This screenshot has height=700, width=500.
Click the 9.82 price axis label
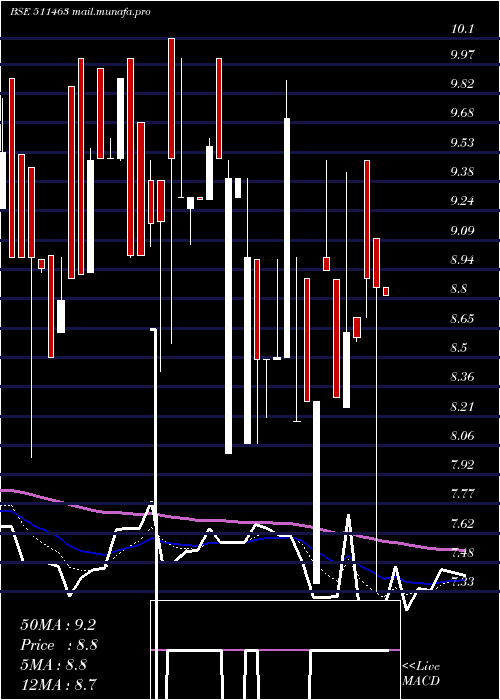(463, 84)
